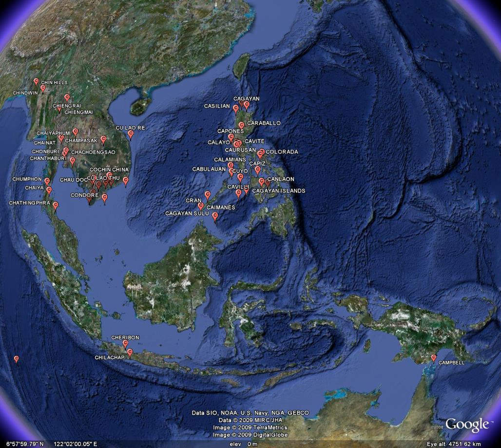Click the Chaiyaphum placemark pin
Image resolution: width=501 pixels, height=448 pixels.
[x=75, y=132]
